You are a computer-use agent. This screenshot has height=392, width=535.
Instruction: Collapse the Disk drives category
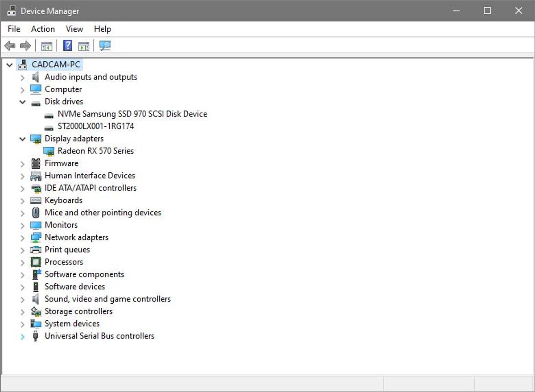point(22,102)
